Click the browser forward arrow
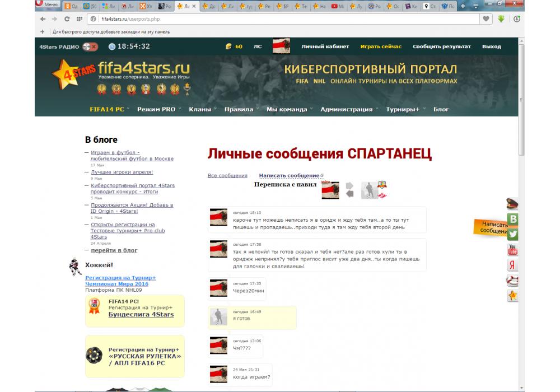The width and height of the screenshot is (560, 392). click(54, 19)
